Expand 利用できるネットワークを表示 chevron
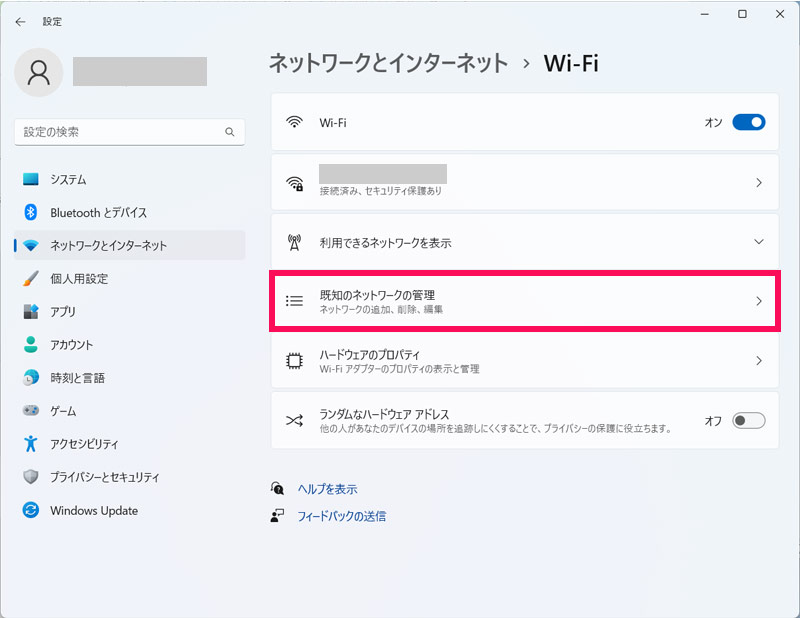Image resolution: width=800 pixels, height=618 pixels. tap(759, 242)
